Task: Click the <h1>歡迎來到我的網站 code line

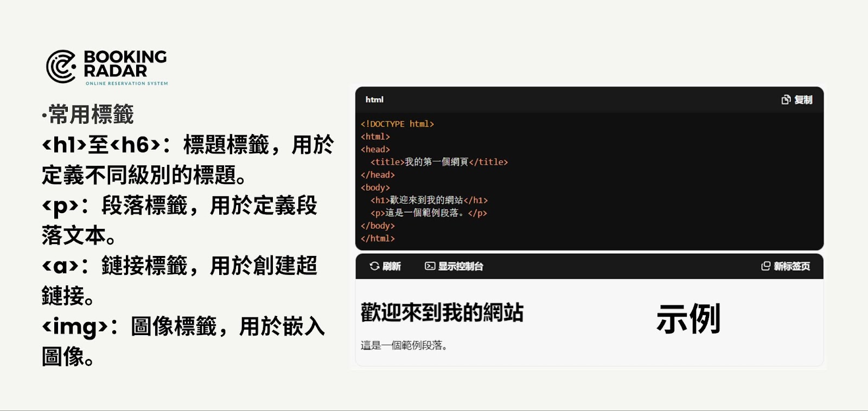Action: pyautogui.click(x=429, y=201)
